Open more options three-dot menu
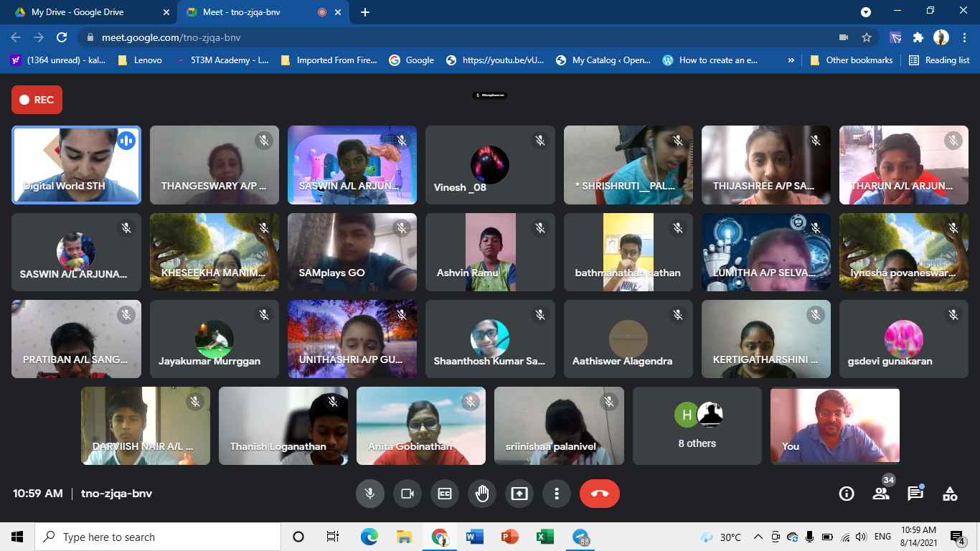980x551 pixels. [556, 494]
